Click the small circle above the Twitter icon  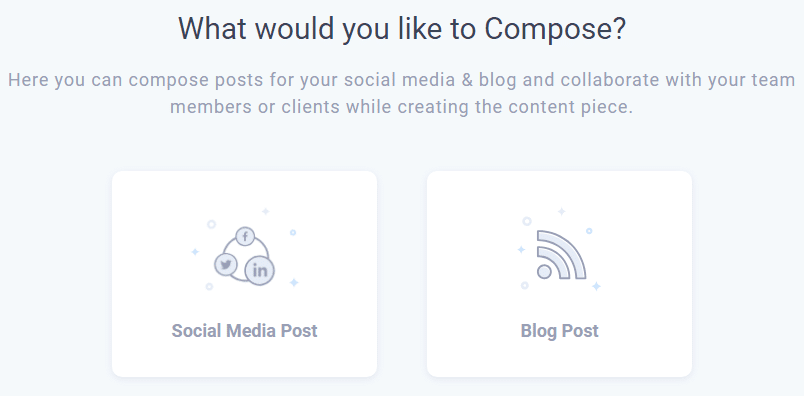coord(211,224)
